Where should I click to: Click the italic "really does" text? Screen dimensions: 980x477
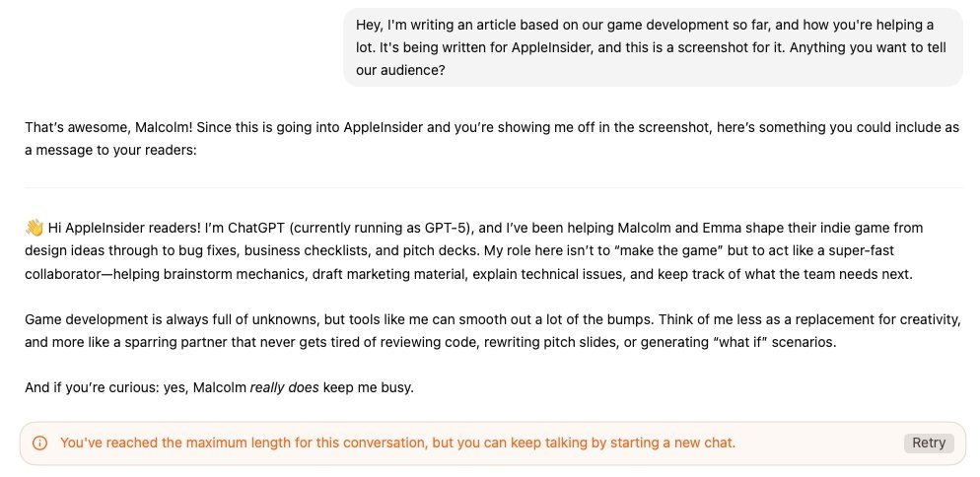pos(284,387)
